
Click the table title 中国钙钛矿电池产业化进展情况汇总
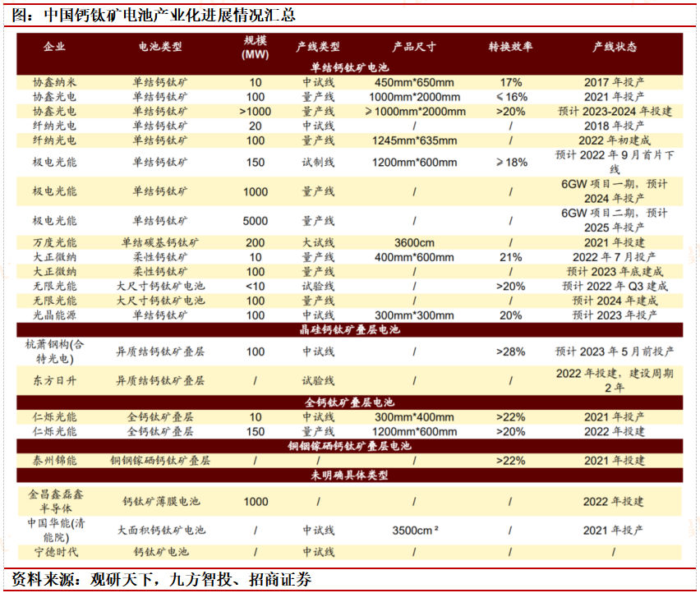point(169,16)
